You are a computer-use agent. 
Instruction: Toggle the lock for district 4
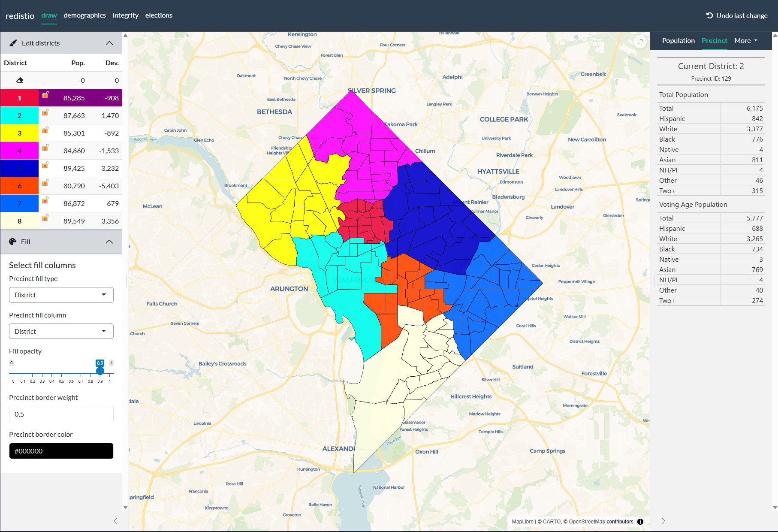pos(45,148)
